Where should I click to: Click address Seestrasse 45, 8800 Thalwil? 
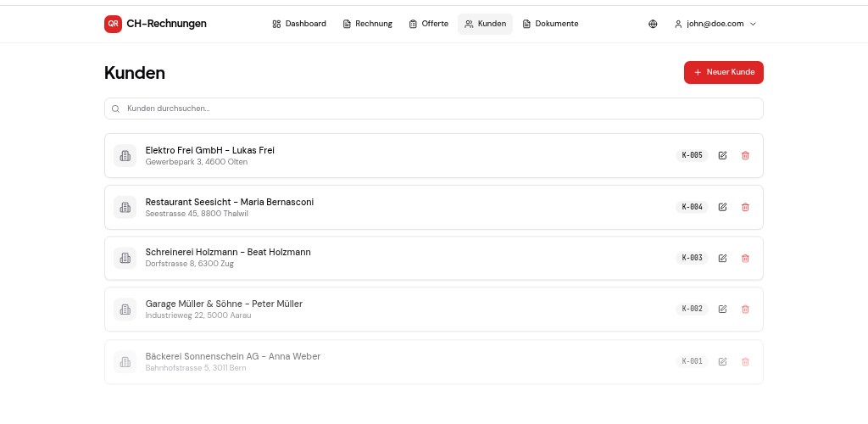tap(197, 213)
